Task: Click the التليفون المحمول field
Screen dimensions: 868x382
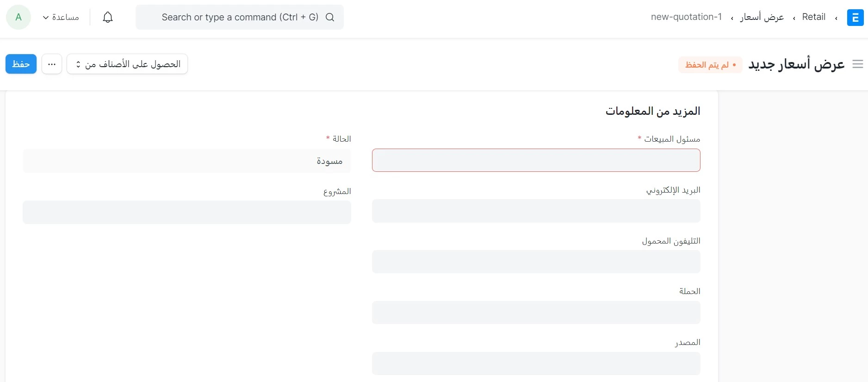Action: (x=536, y=262)
